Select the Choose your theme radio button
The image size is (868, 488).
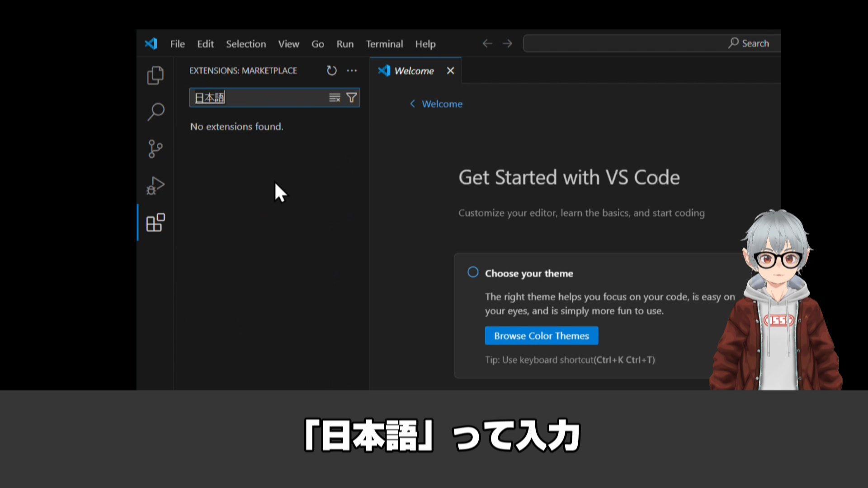[x=473, y=272]
